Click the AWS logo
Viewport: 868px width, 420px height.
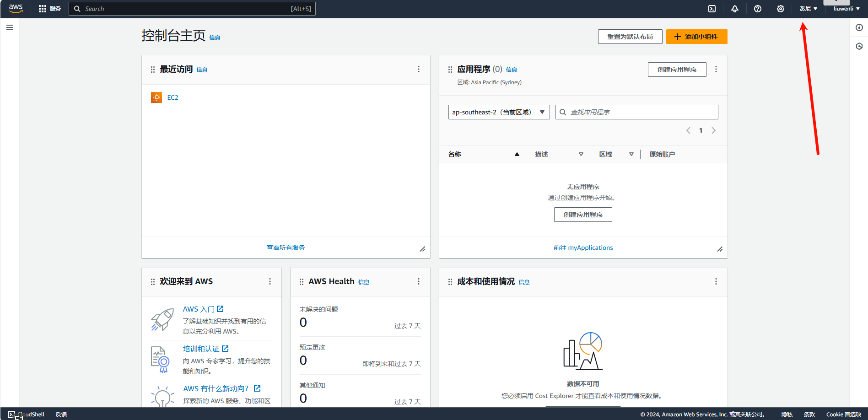16,9
